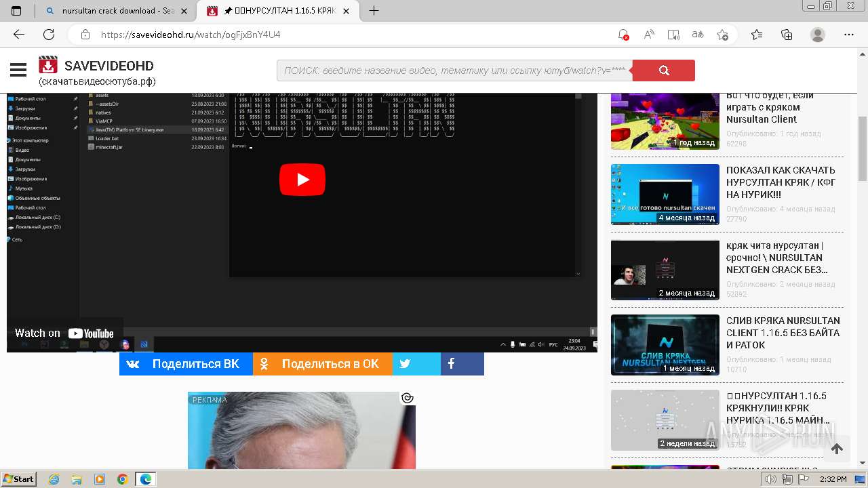This screenshot has height=488, width=868.
Task: Open Watch on YouTube link
Action: 64,333
